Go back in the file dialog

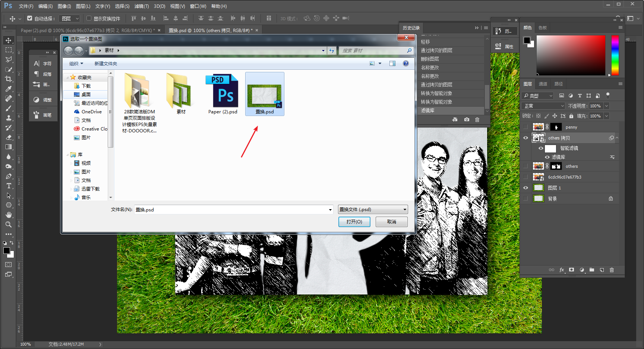click(x=68, y=51)
